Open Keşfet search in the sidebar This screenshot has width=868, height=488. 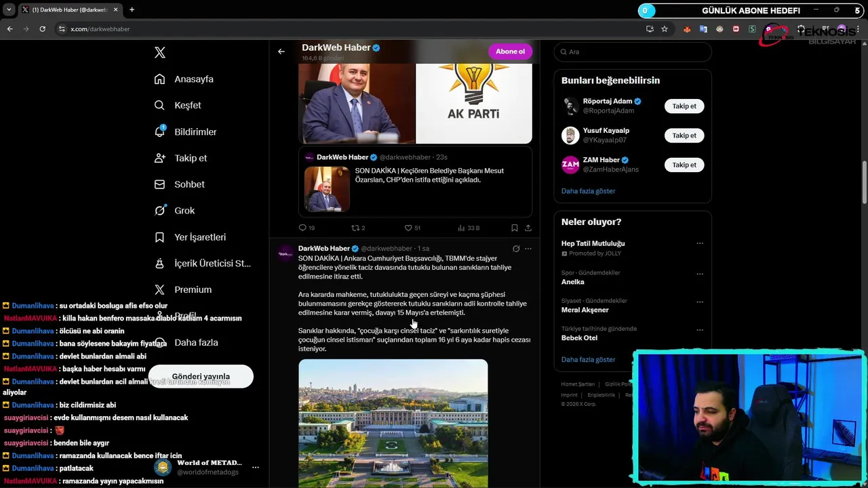pos(178,106)
